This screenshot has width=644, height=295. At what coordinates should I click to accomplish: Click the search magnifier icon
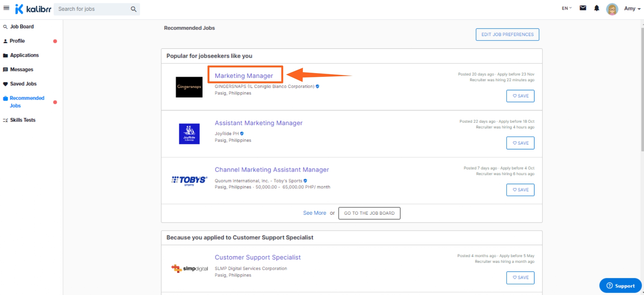click(x=133, y=9)
